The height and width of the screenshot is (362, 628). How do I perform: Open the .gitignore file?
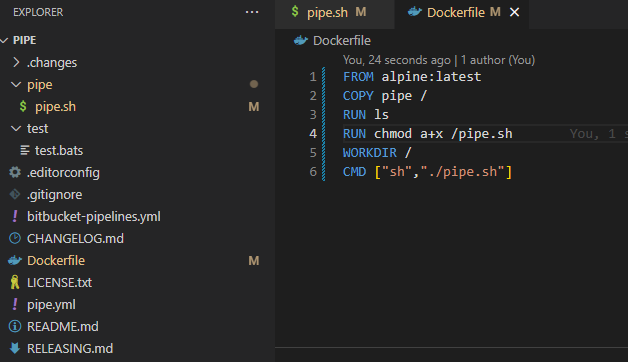tap(54, 195)
